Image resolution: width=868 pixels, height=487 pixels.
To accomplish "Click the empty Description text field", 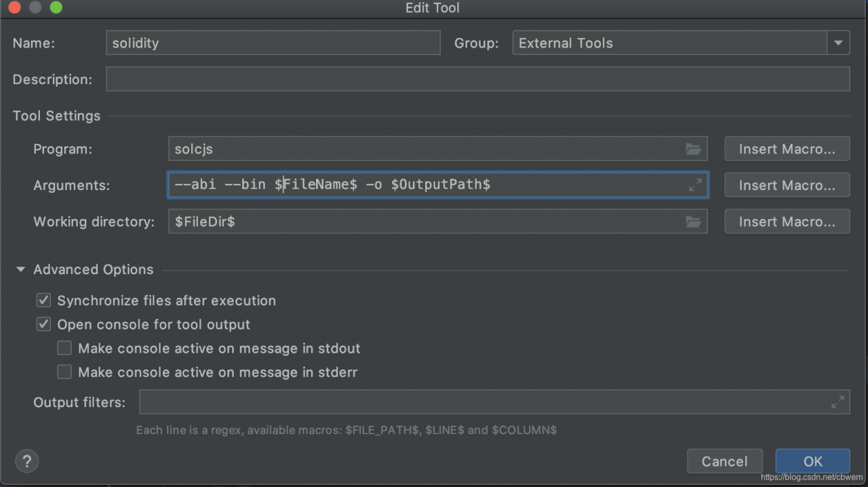I will 477,79.
